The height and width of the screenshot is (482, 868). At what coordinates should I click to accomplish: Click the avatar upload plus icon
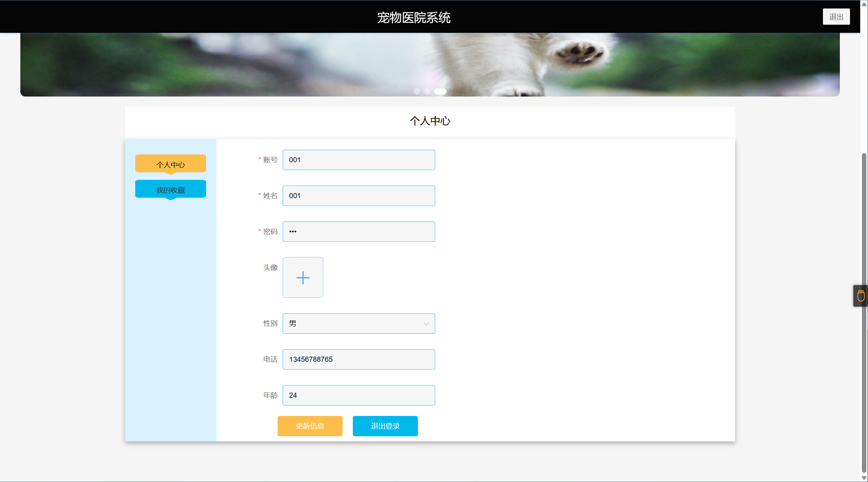303,277
